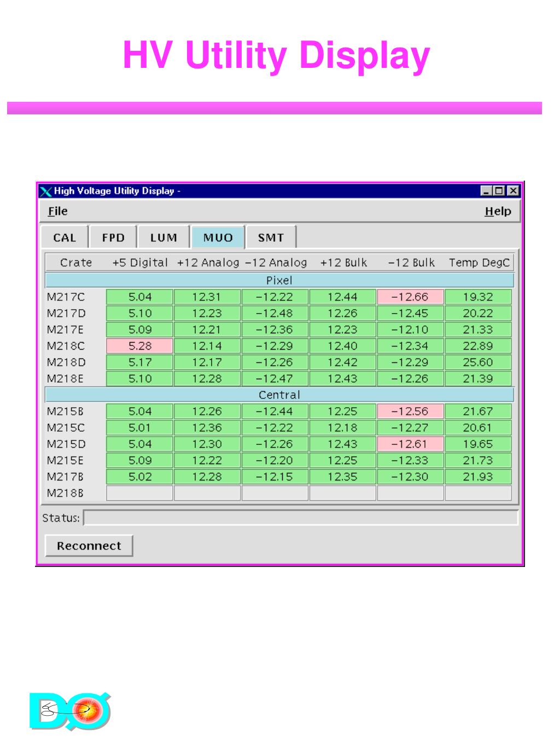Viewport: 560px width, 747px height.
Task: Switch to the LUM tab
Action: pos(164,238)
